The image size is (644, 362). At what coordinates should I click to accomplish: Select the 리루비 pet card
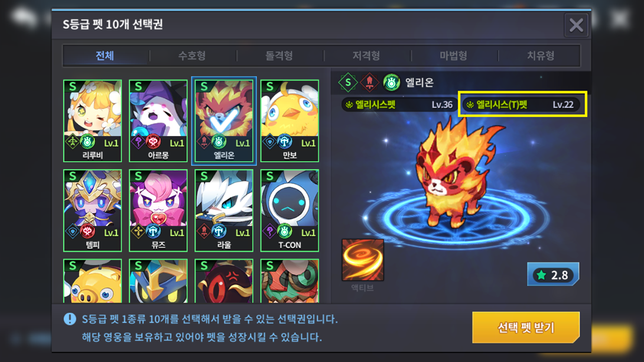pyautogui.click(x=92, y=121)
